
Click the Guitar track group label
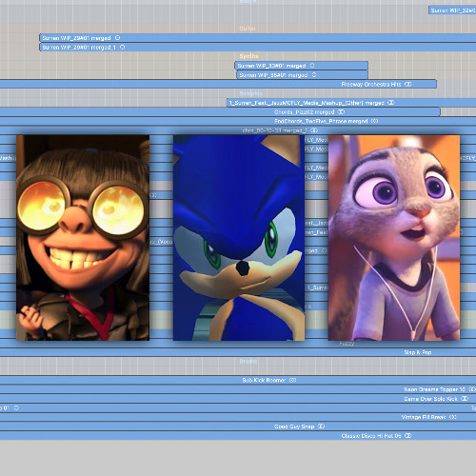coord(248,29)
